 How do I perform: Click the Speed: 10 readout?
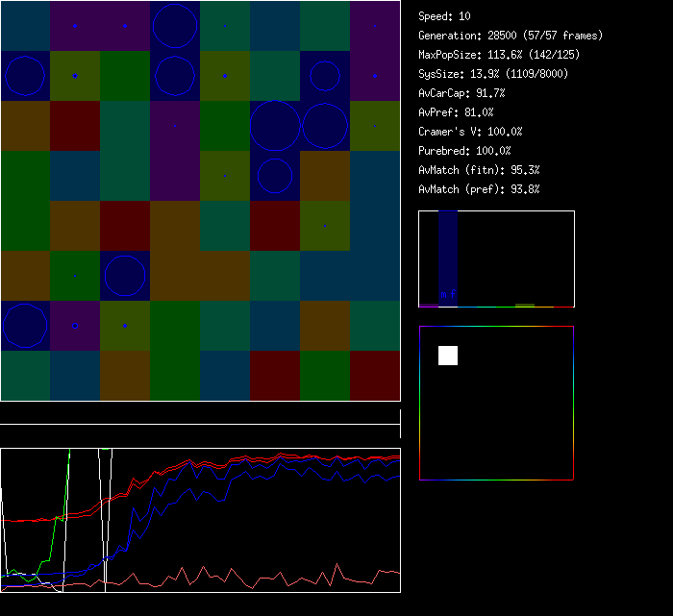point(445,16)
